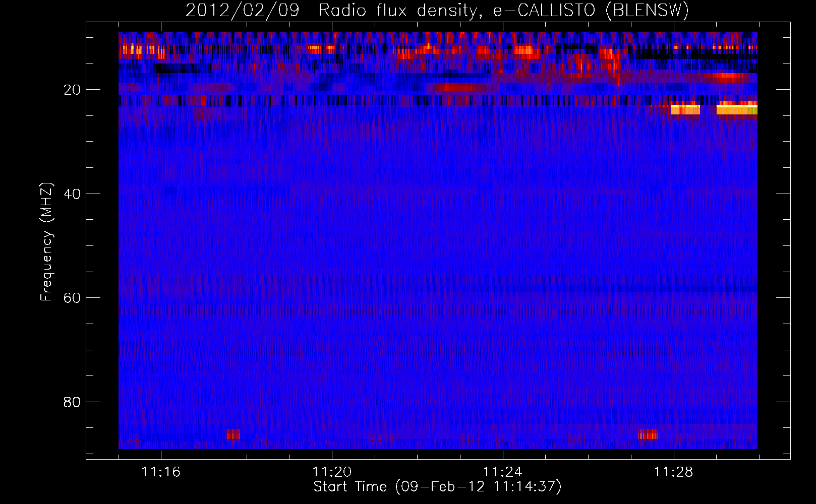Click the 11:24 time tick label
The height and width of the screenshot is (504, 816).
(x=503, y=472)
